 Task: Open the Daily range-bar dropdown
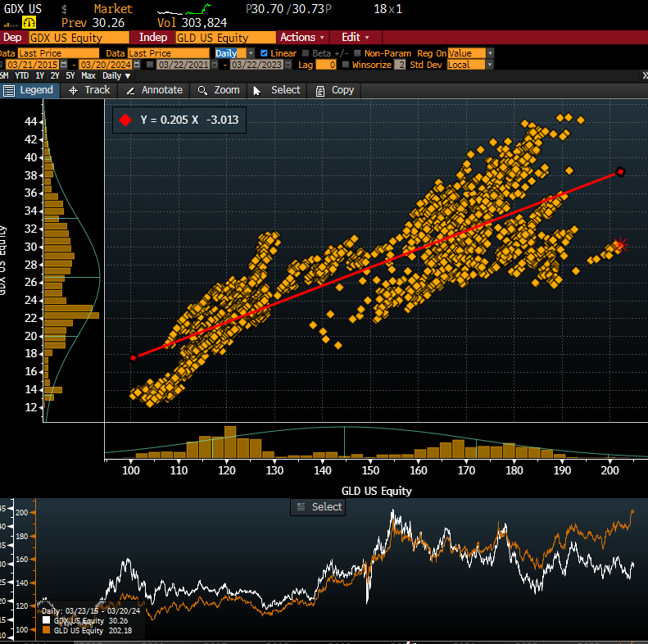point(116,75)
